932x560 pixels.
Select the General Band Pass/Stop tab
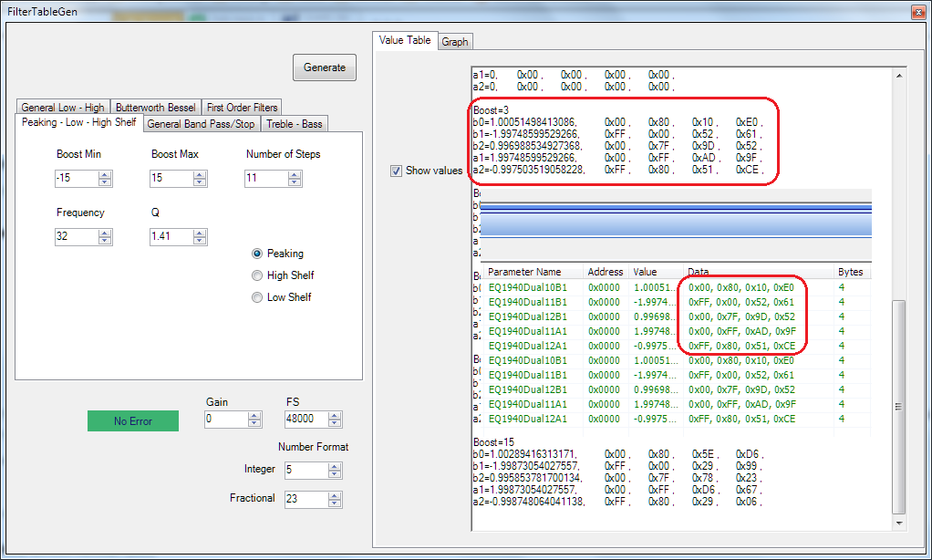tap(201, 124)
